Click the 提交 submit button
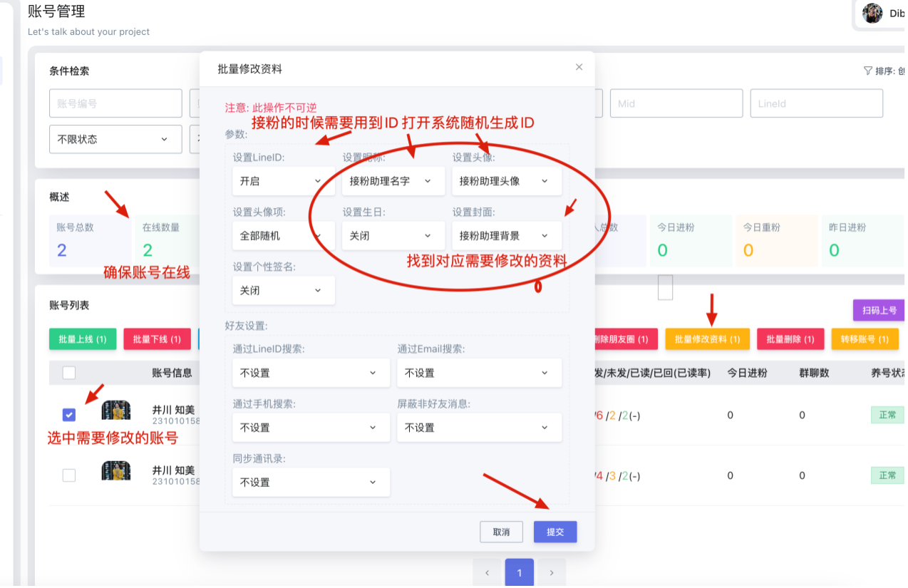Screen dimensions: 908x588 pyautogui.click(x=554, y=532)
